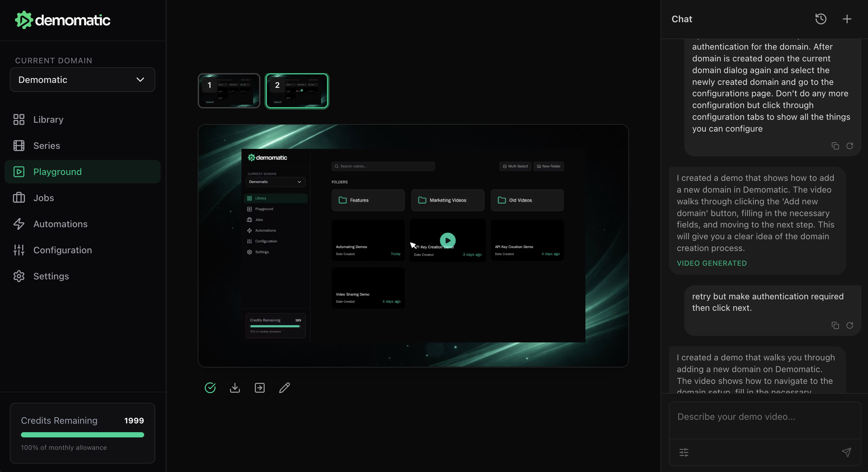Expand the Current Domain dropdown
The height and width of the screenshot is (472, 868).
[82, 80]
